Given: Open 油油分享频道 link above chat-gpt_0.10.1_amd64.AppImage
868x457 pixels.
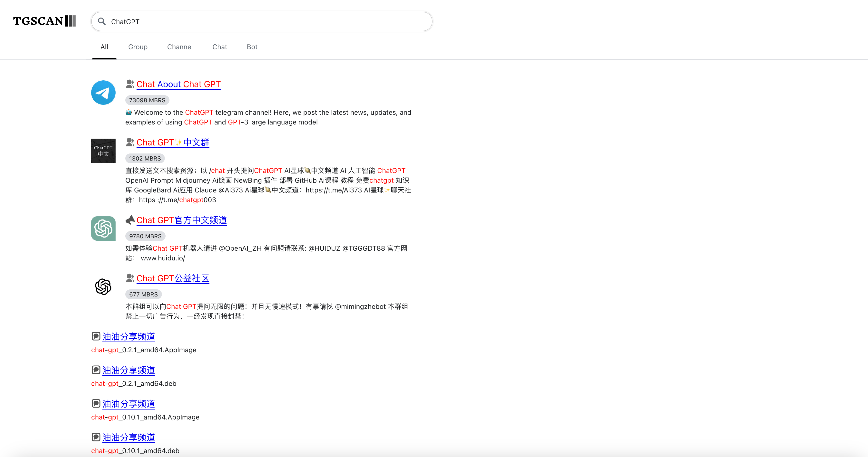Looking at the screenshot, I should point(129,404).
